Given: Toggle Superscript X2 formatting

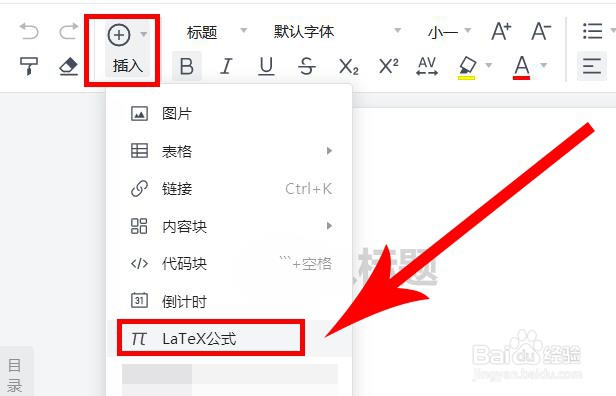Looking at the screenshot, I should click(389, 66).
